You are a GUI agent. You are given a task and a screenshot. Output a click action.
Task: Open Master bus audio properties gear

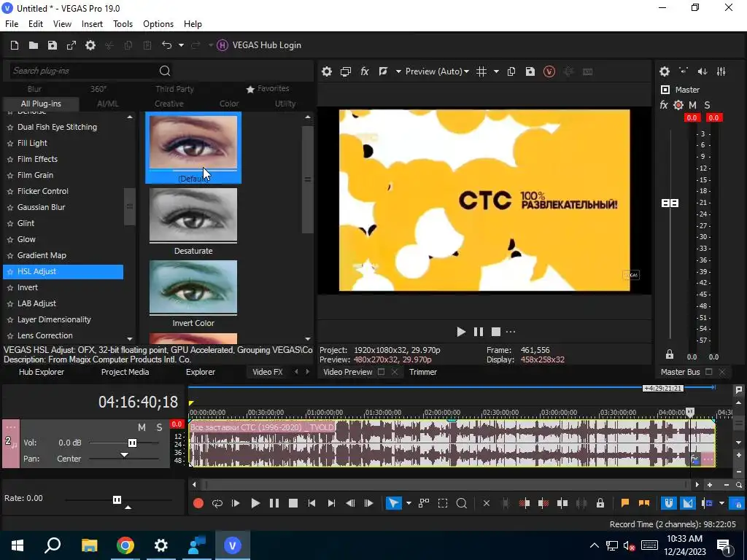pyautogui.click(x=665, y=71)
